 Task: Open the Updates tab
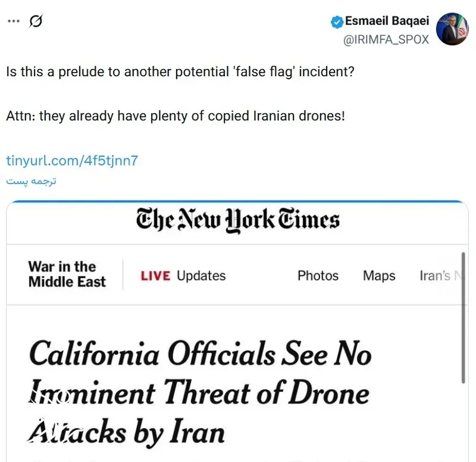(x=201, y=276)
